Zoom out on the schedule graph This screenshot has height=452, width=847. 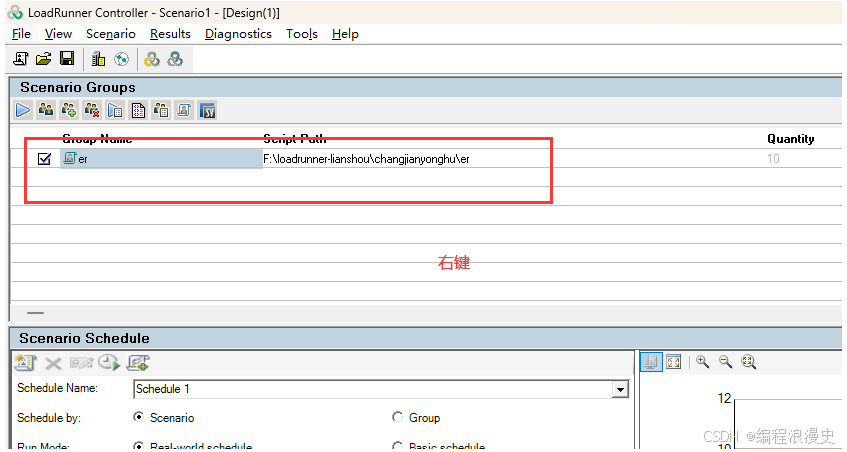(725, 362)
